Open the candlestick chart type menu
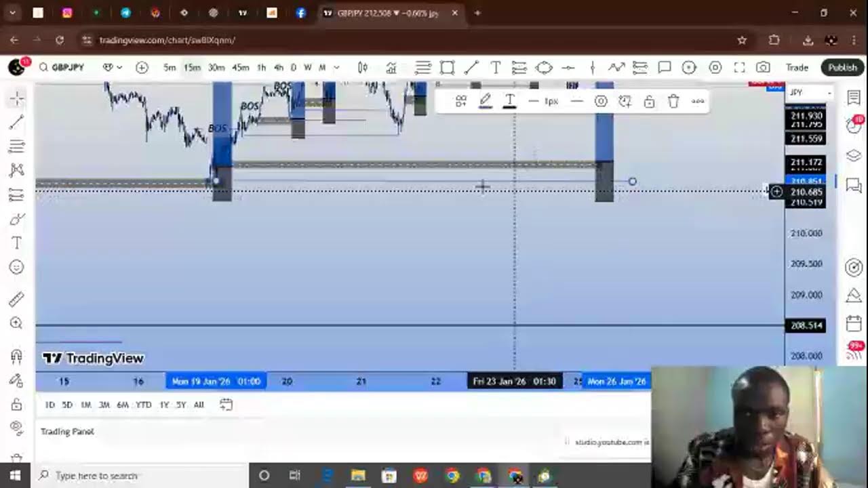Image resolution: width=868 pixels, height=488 pixels. (x=363, y=68)
